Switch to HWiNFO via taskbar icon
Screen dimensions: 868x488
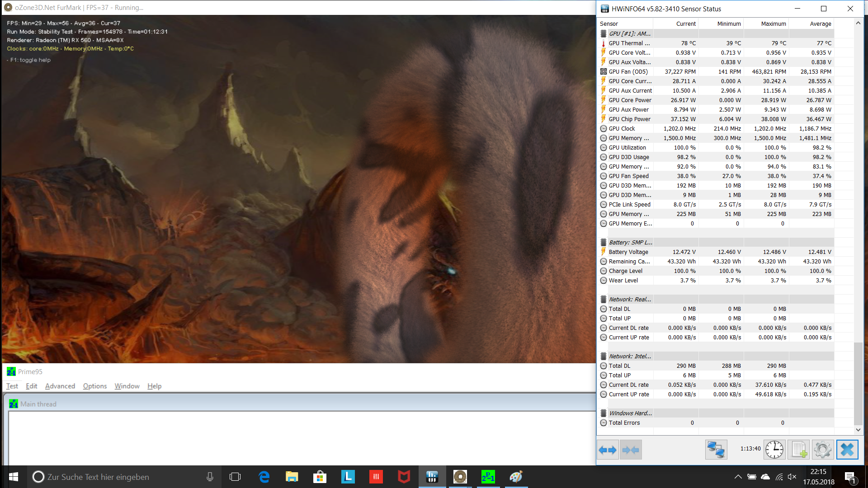432,477
